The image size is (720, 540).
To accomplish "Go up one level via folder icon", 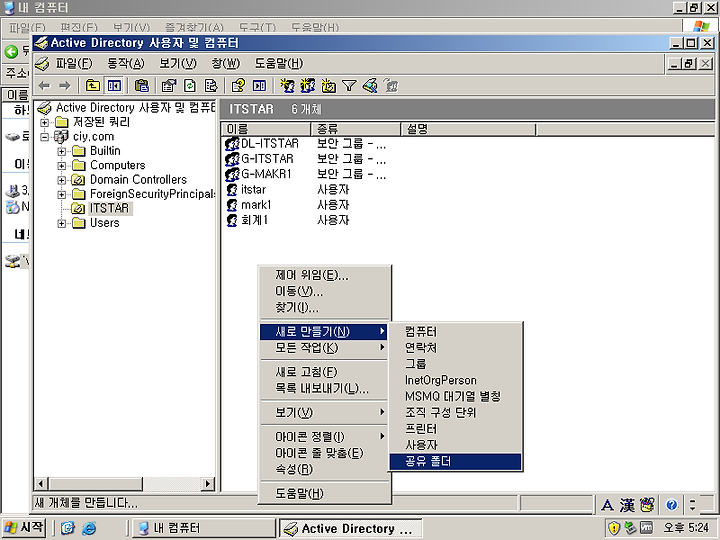I will click(x=93, y=86).
